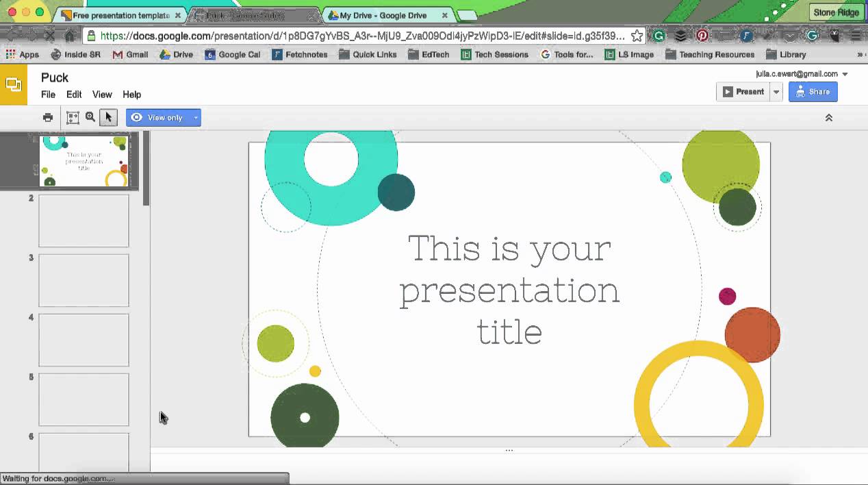Select the arrow Select tool
Image resolution: width=868 pixels, height=485 pixels.
108,117
